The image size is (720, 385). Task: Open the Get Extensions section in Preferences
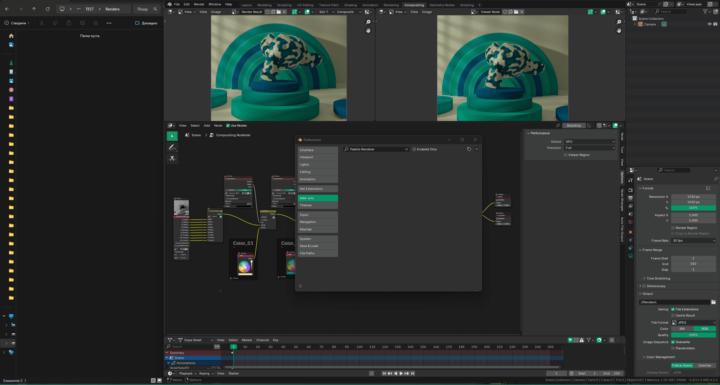tap(318, 189)
